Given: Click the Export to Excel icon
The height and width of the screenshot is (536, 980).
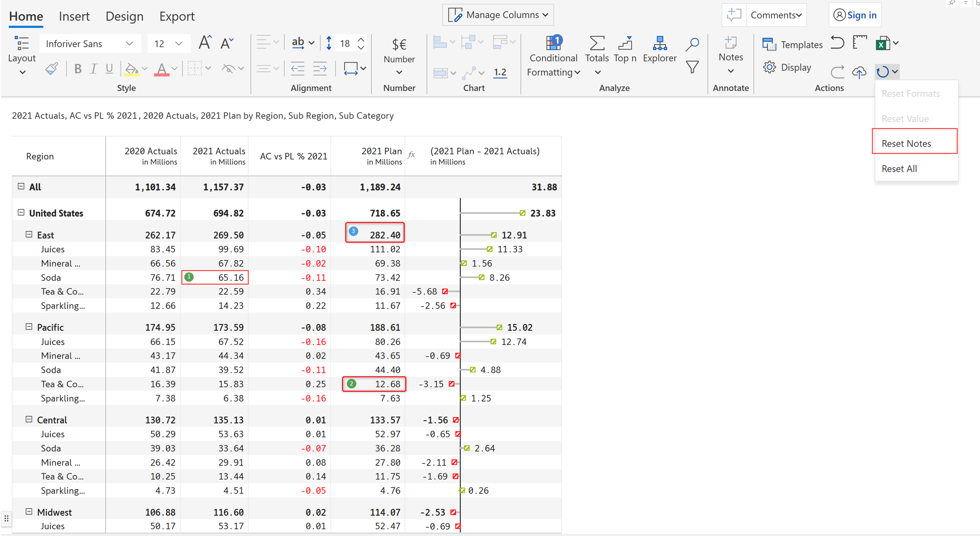Looking at the screenshot, I should tap(883, 43).
